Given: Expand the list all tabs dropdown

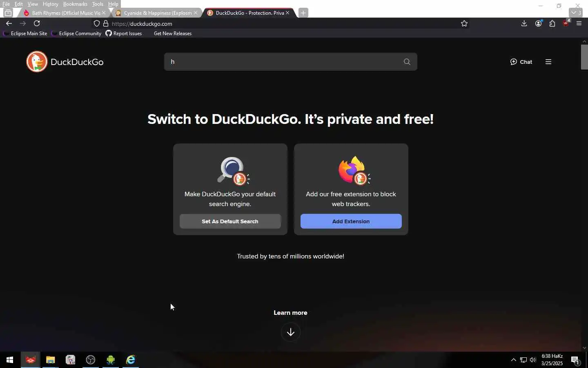Looking at the screenshot, I should pyautogui.click(x=576, y=13).
